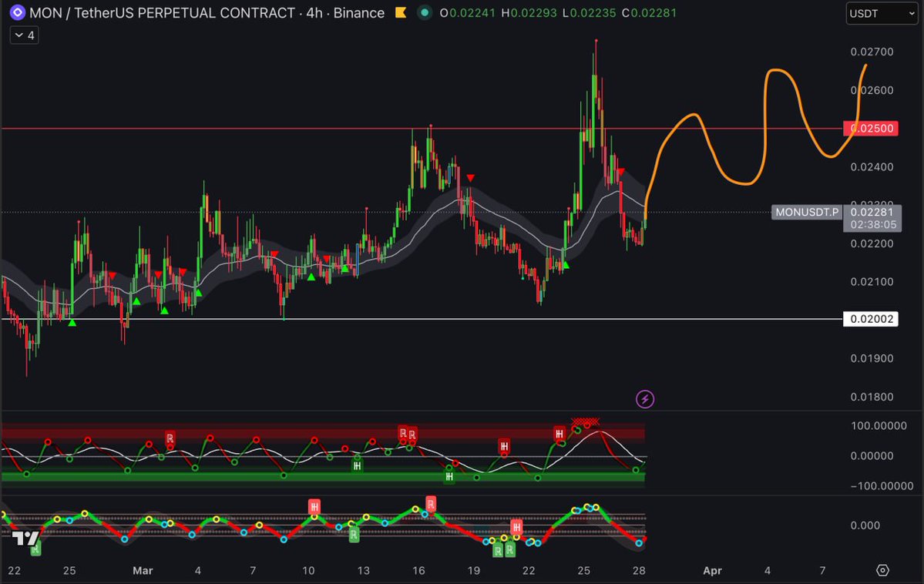
Task: Click the green market status dot
Action: coord(425,12)
